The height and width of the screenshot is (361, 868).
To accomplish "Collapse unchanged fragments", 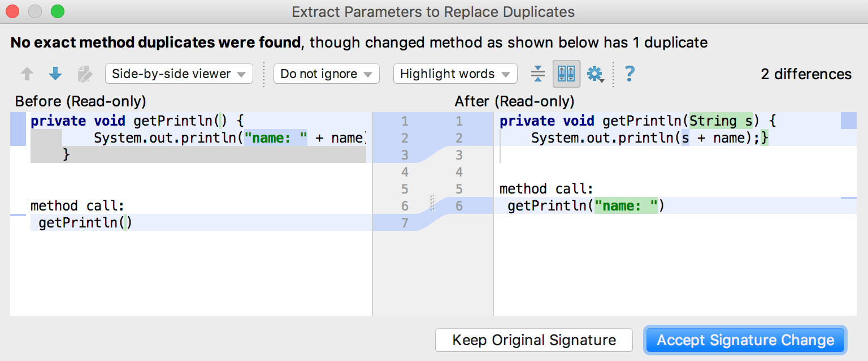I will (x=538, y=74).
